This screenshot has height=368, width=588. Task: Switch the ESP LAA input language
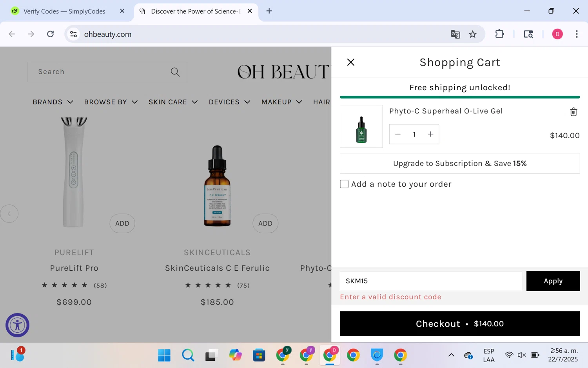(488, 355)
